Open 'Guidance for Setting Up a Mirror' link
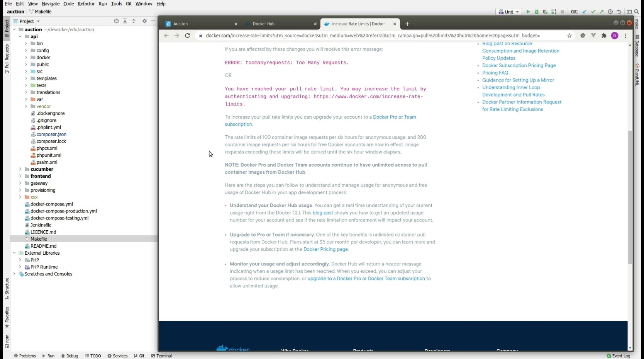The image size is (644, 359). [x=518, y=80]
